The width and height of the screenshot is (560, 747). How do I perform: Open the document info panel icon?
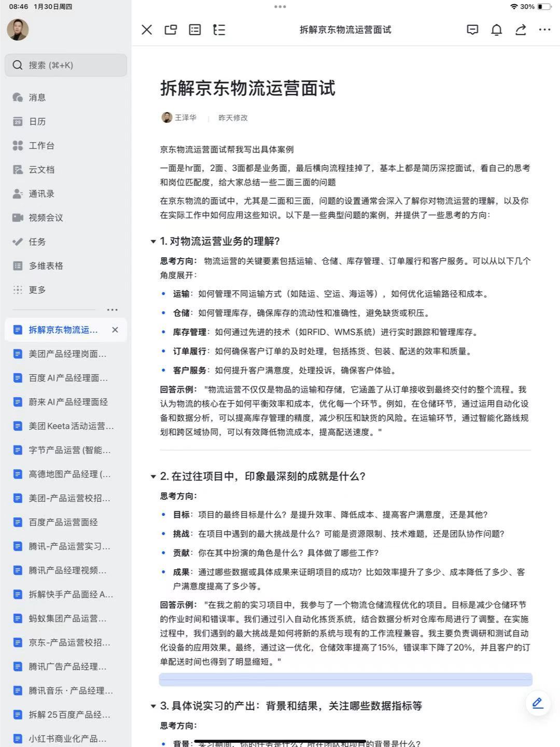pyautogui.click(x=195, y=30)
